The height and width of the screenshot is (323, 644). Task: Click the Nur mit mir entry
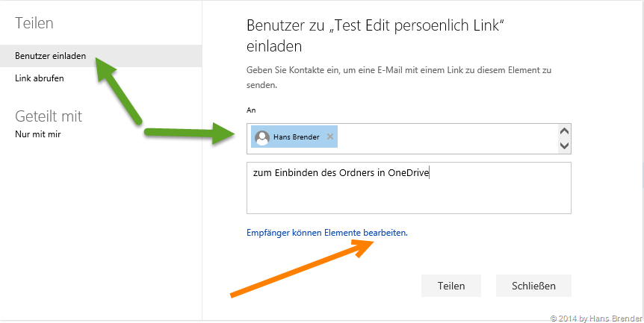click(39, 135)
